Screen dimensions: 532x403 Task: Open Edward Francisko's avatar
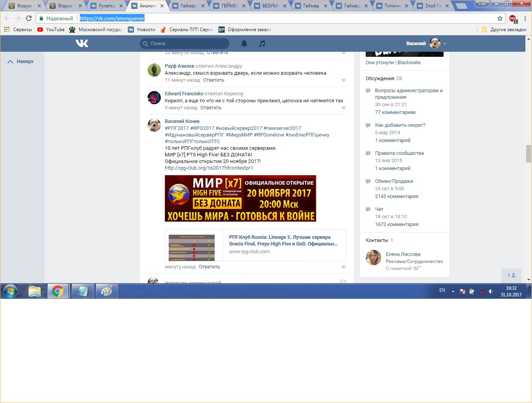(x=154, y=98)
